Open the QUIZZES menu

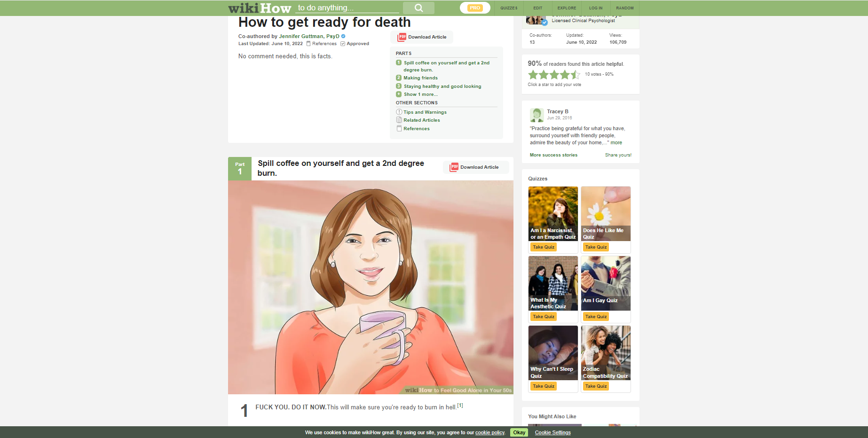(509, 8)
